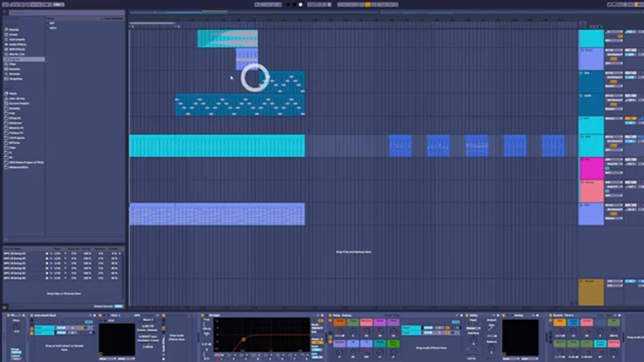Click the global Record button
The image size is (644, 362).
pos(300,4)
